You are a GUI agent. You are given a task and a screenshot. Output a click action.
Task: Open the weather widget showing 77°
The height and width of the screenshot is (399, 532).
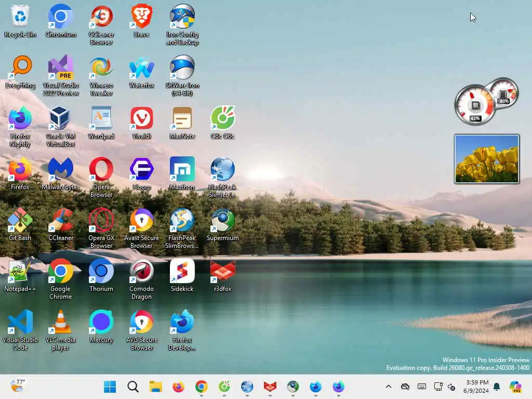coord(18,386)
